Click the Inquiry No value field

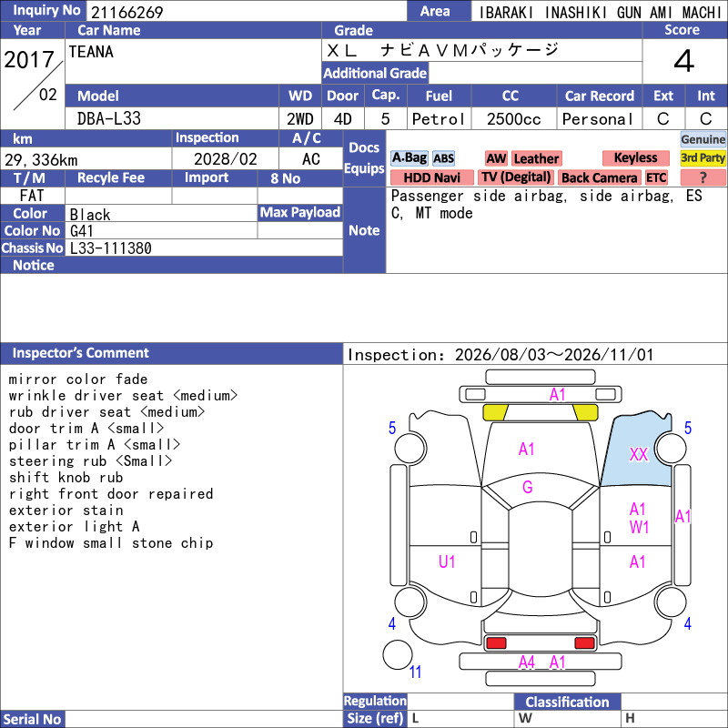pyautogui.click(x=247, y=12)
